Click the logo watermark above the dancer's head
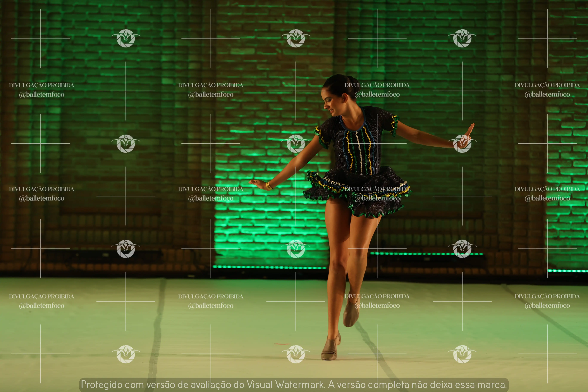 [x=296, y=38]
